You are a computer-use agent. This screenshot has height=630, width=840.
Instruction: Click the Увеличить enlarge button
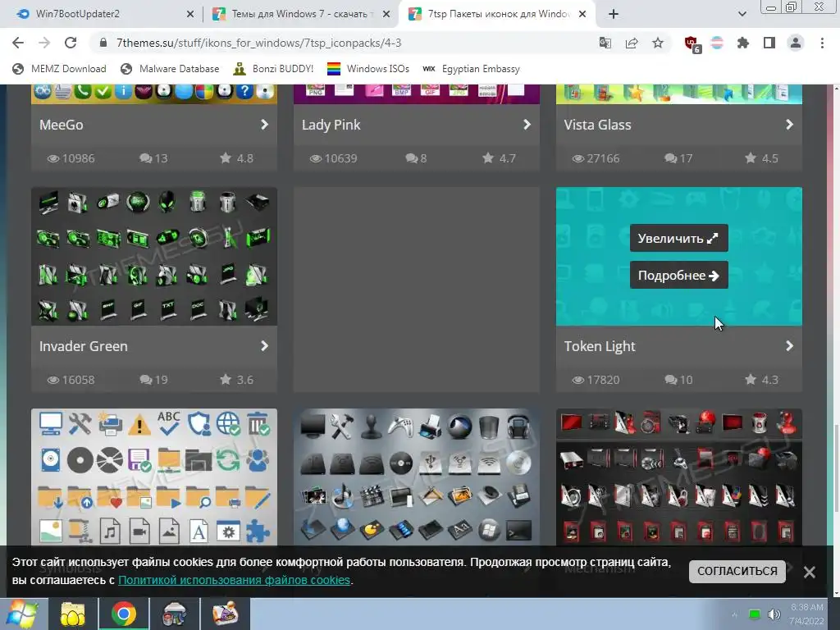(678, 238)
